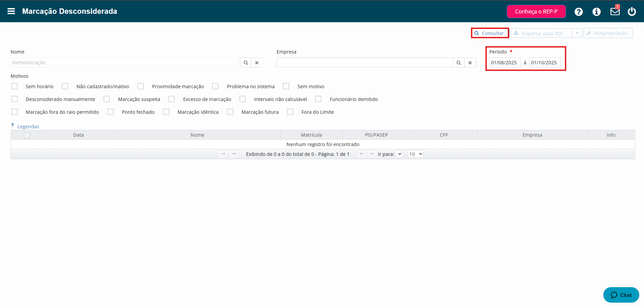
Task: Enable Ponto fechado checkbox
Action: tap(110, 112)
